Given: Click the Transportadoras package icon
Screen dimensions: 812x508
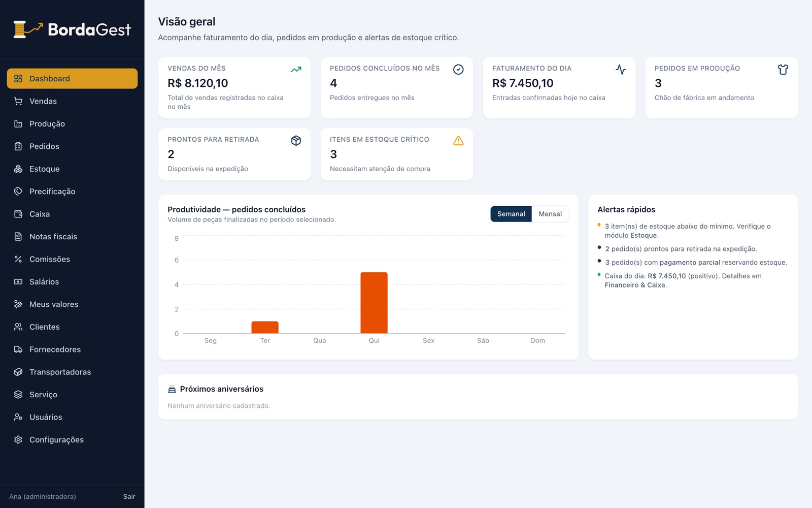Looking at the screenshot, I should point(18,372).
